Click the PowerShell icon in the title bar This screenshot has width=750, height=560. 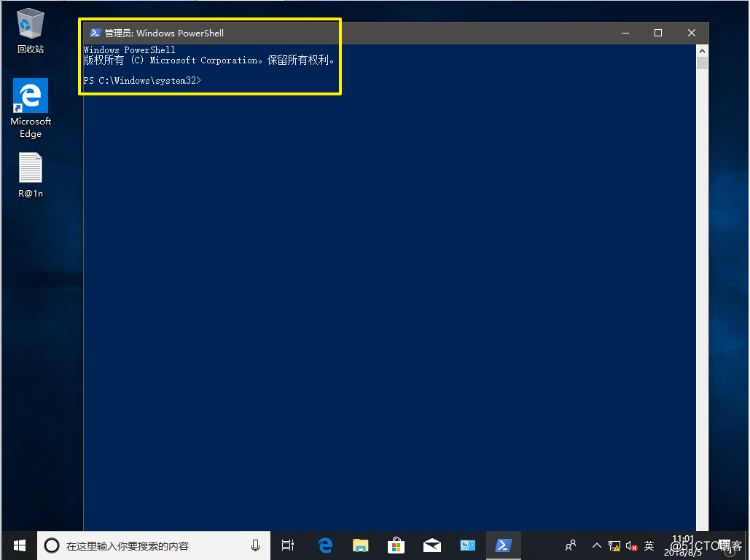coord(95,33)
